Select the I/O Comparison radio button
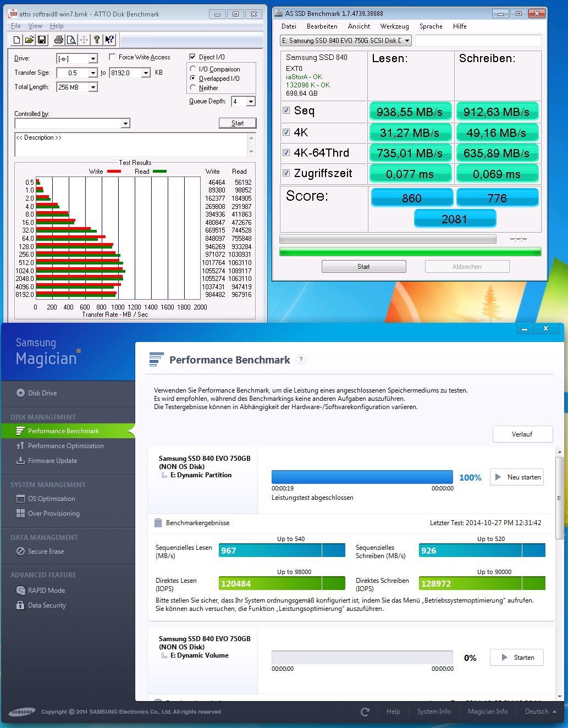The height and width of the screenshot is (728, 568). pyautogui.click(x=193, y=69)
